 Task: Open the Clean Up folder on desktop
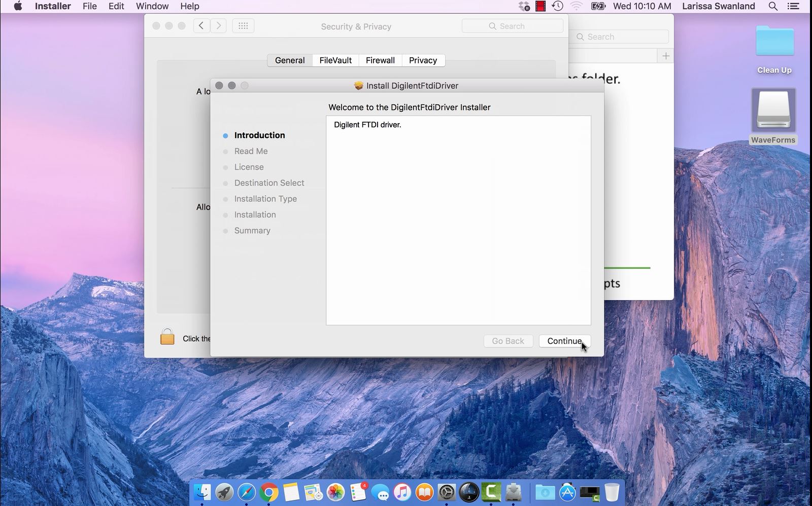(x=774, y=50)
